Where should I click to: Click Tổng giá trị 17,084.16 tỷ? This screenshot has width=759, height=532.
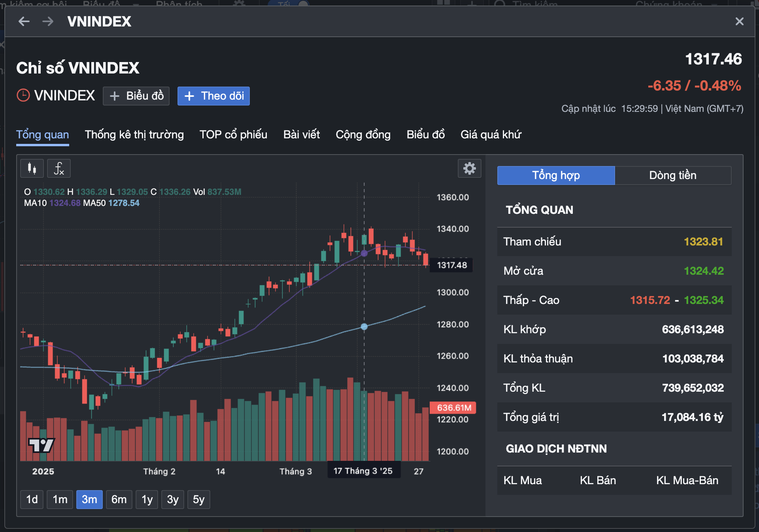click(x=693, y=417)
